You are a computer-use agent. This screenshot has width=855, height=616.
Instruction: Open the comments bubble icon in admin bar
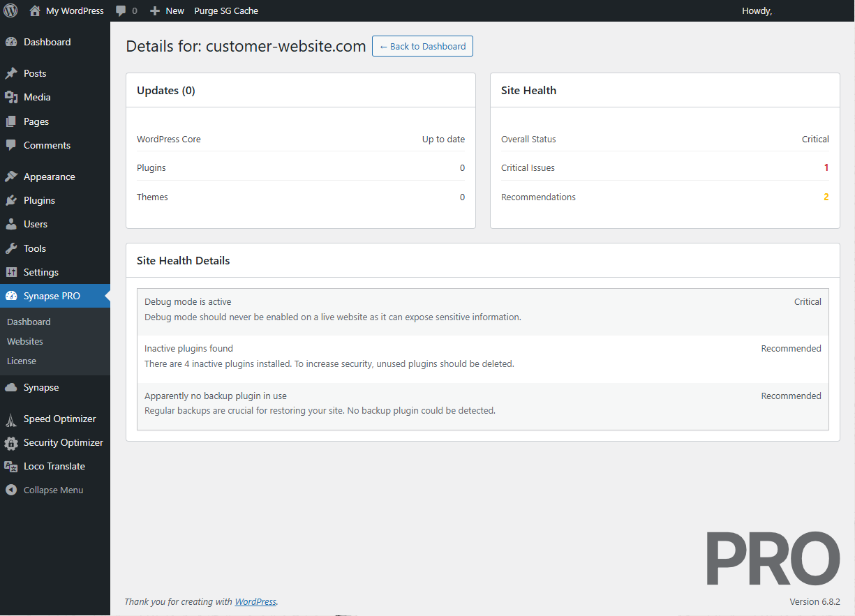point(121,10)
